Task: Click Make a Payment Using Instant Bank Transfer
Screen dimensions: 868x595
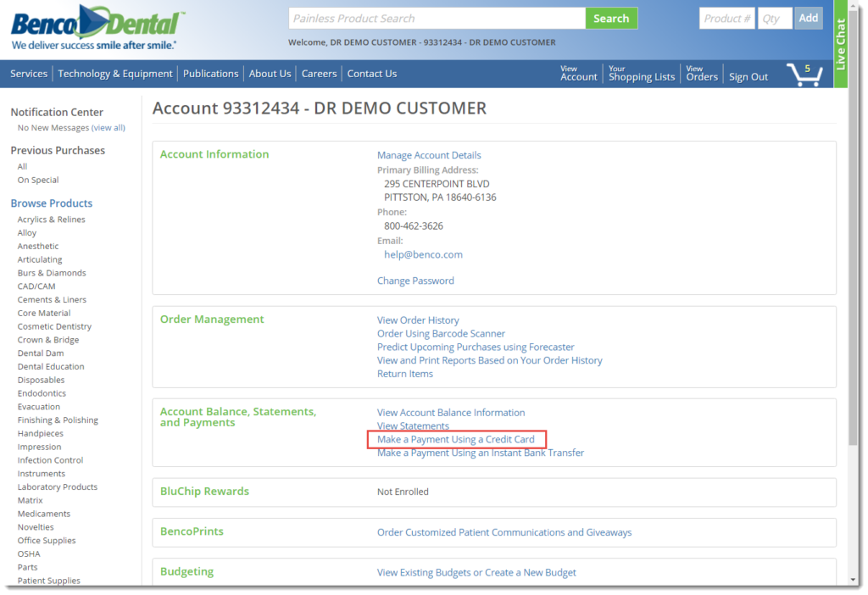Action: pyautogui.click(x=481, y=453)
